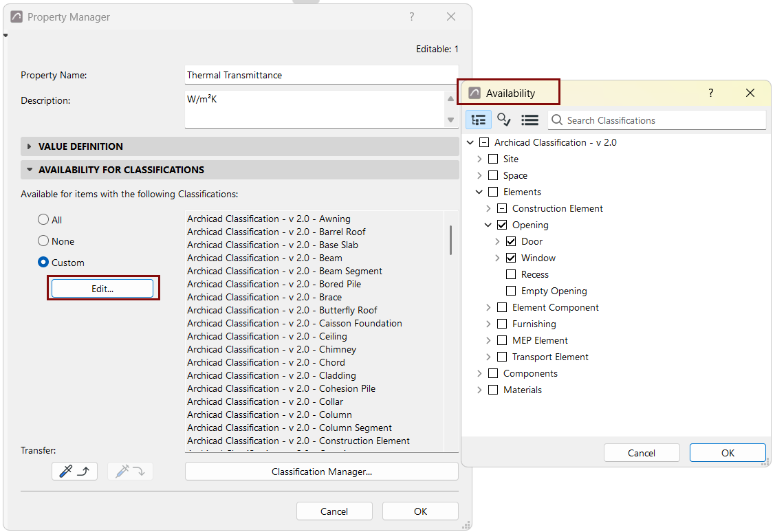Select the Chimney classification list entry
This screenshot has width=775, height=532.
(x=272, y=349)
